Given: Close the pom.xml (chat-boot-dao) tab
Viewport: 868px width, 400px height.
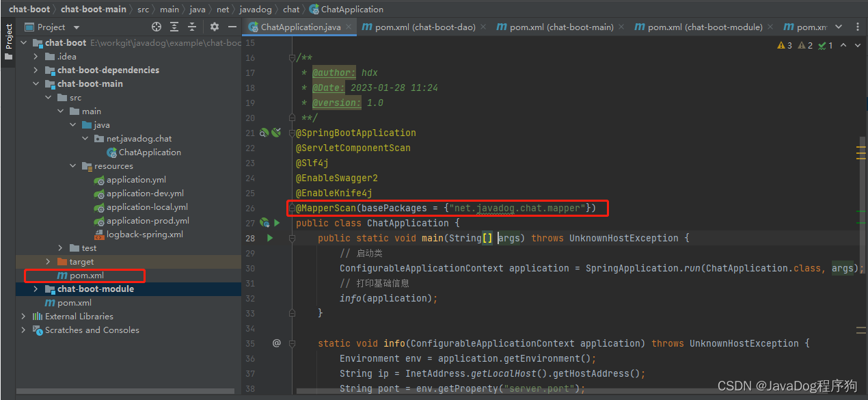Looking at the screenshot, I should click(x=483, y=27).
